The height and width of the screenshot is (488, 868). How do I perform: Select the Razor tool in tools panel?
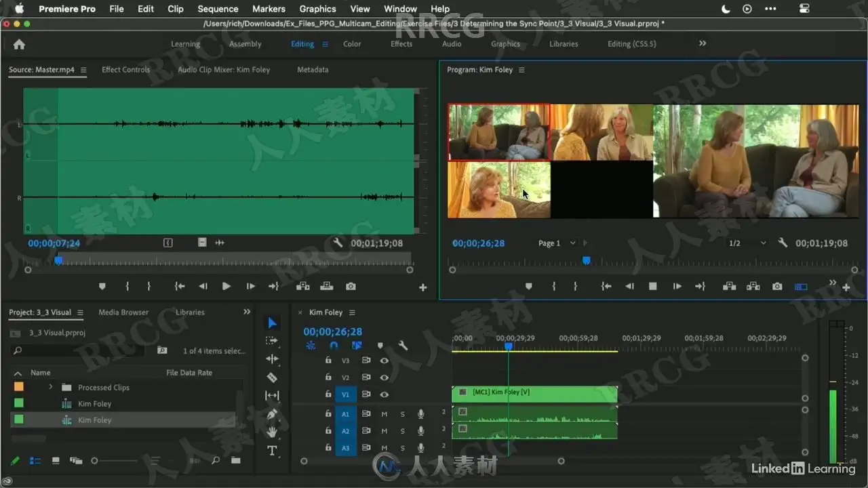coord(272,378)
